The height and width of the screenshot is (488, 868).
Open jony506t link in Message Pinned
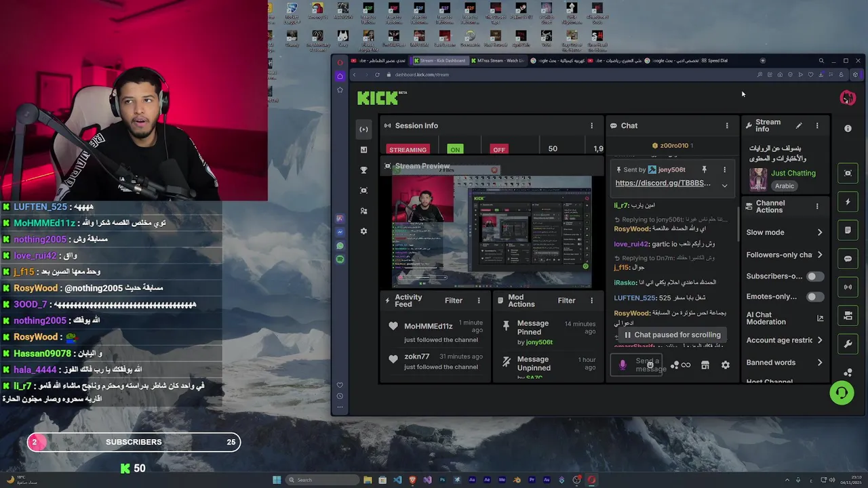pyautogui.click(x=539, y=342)
